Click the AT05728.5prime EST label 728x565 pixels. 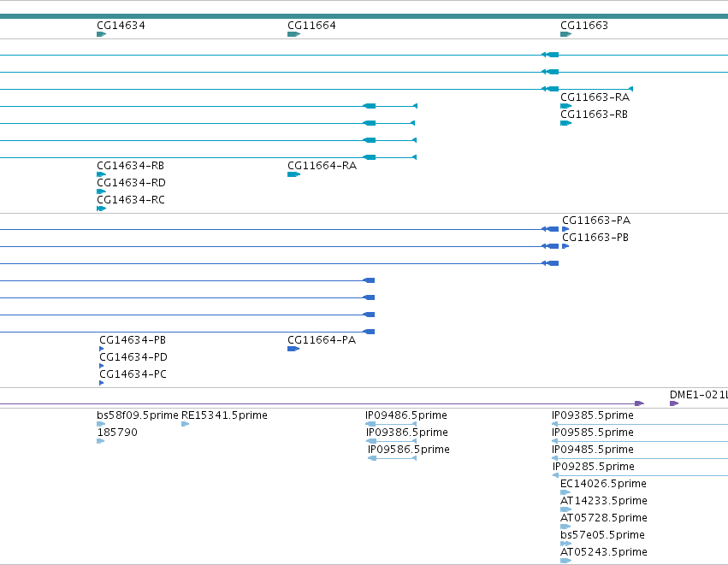click(604, 519)
